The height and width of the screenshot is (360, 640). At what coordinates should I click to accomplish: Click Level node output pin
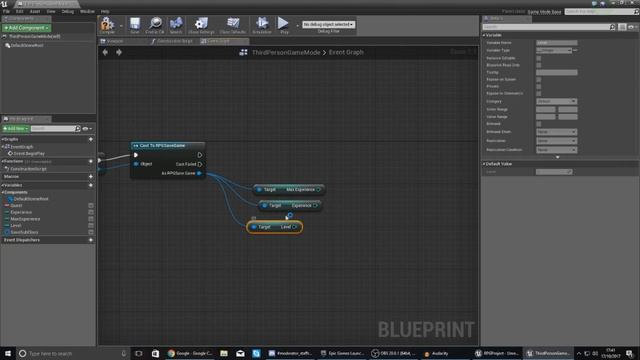[295, 227]
